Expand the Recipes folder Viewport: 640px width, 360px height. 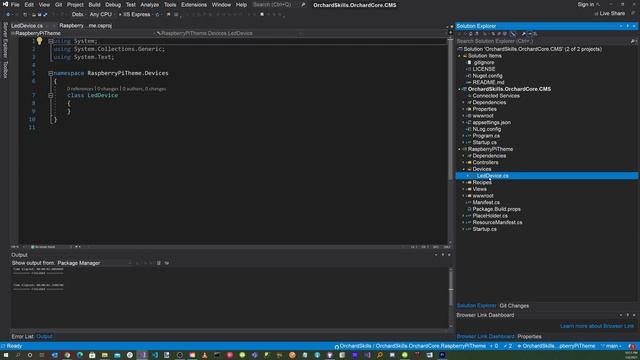(464, 182)
